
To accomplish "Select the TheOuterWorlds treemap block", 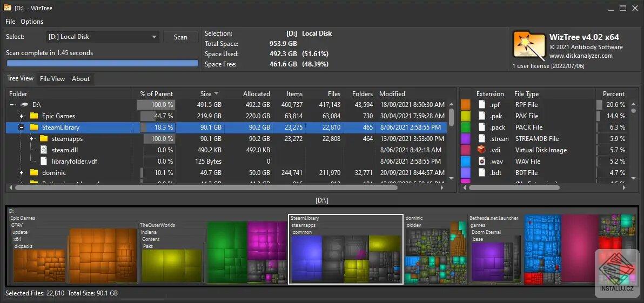I will pyautogui.click(x=172, y=254).
